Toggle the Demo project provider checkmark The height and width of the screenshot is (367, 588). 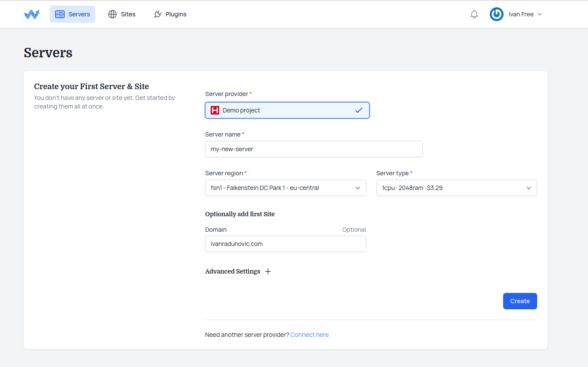(359, 110)
